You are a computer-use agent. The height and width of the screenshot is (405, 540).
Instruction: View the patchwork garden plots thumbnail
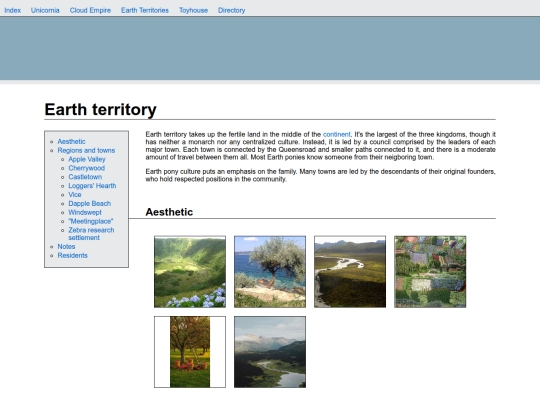[x=430, y=272]
